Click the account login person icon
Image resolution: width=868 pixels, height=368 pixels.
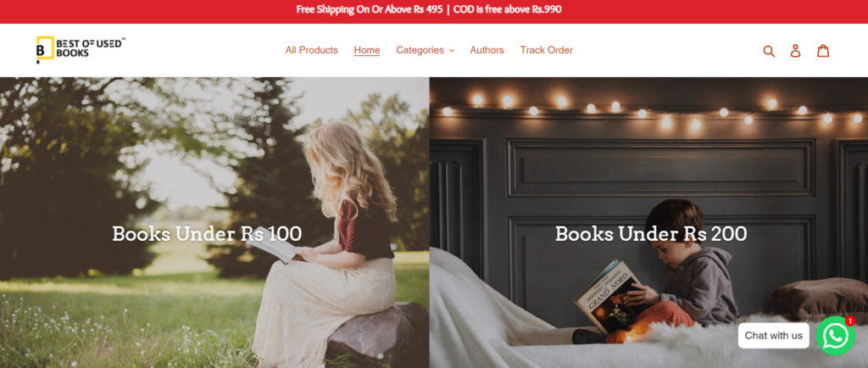point(795,51)
